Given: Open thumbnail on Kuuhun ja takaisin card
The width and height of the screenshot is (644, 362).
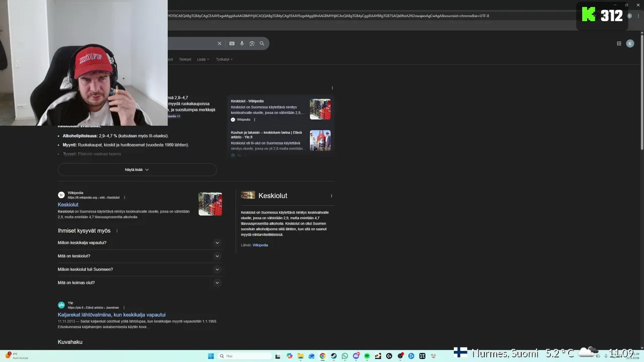Looking at the screenshot, I should pyautogui.click(x=320, y=140).
